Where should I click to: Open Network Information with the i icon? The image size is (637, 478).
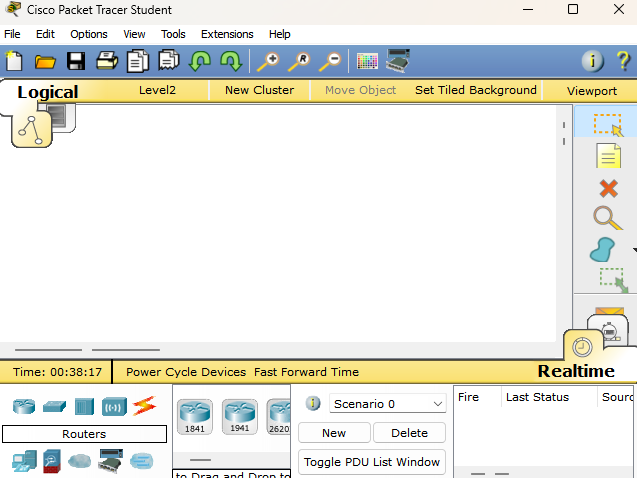592,61
